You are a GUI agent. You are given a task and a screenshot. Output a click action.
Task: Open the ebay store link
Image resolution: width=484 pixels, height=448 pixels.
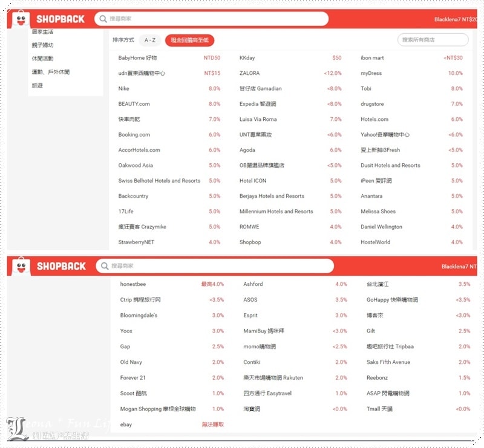[126, 424]
